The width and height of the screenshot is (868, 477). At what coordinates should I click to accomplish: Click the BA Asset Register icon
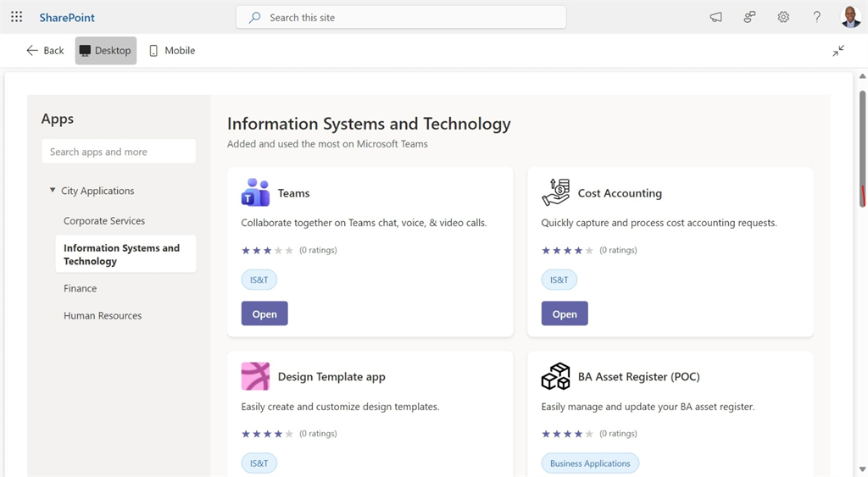pyautogui.click(x=555, y=377)
